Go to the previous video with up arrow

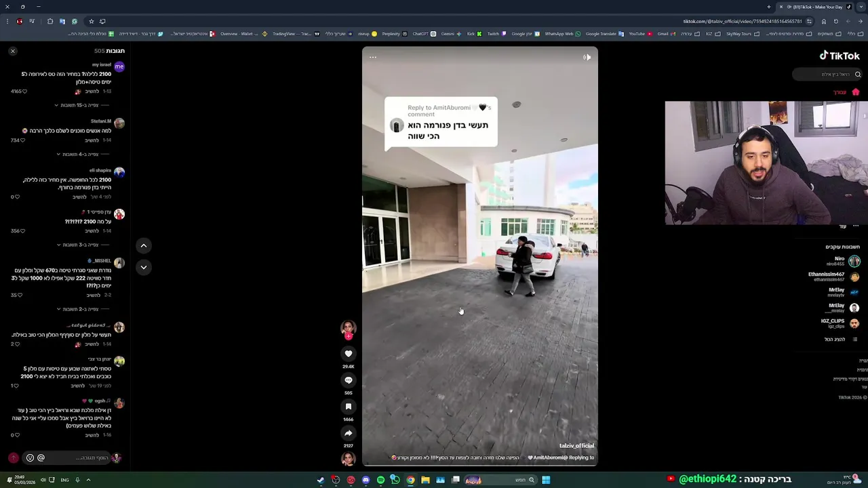coord(144,245)
